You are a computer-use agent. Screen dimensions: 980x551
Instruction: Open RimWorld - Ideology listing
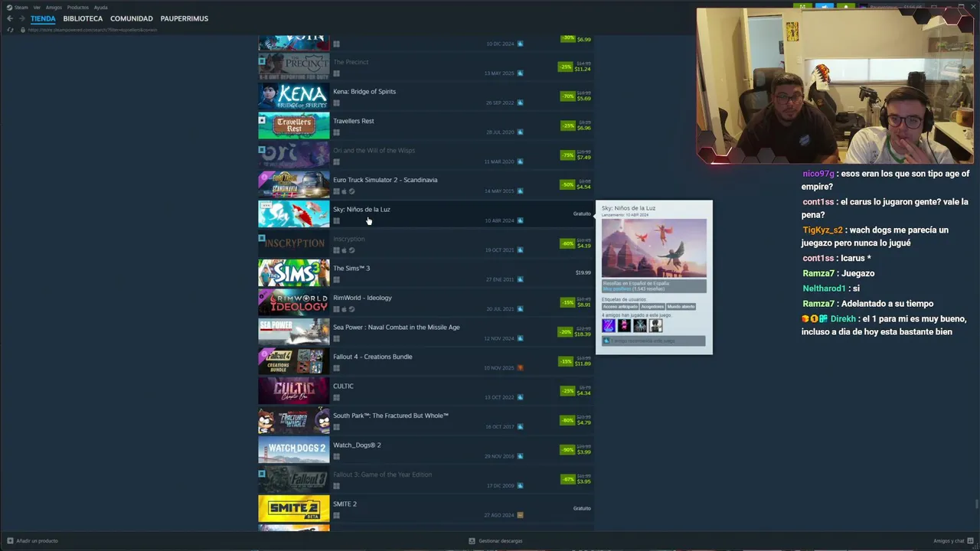[362, 298]
